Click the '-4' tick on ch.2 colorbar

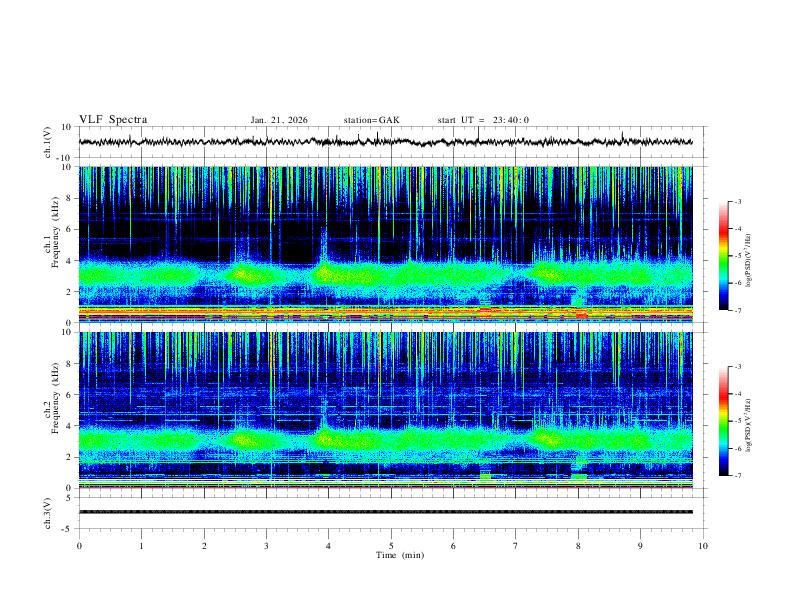pyautogui.click(x=738, y=394)
